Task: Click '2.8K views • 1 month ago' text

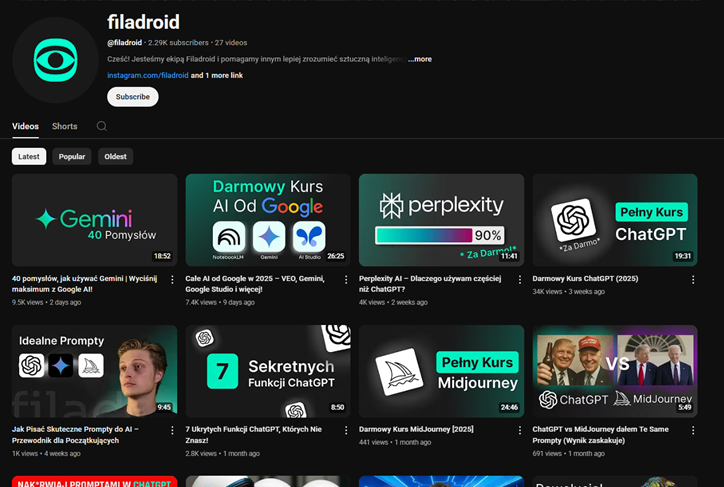Action: pyautogui.click(x=223, y=454)
